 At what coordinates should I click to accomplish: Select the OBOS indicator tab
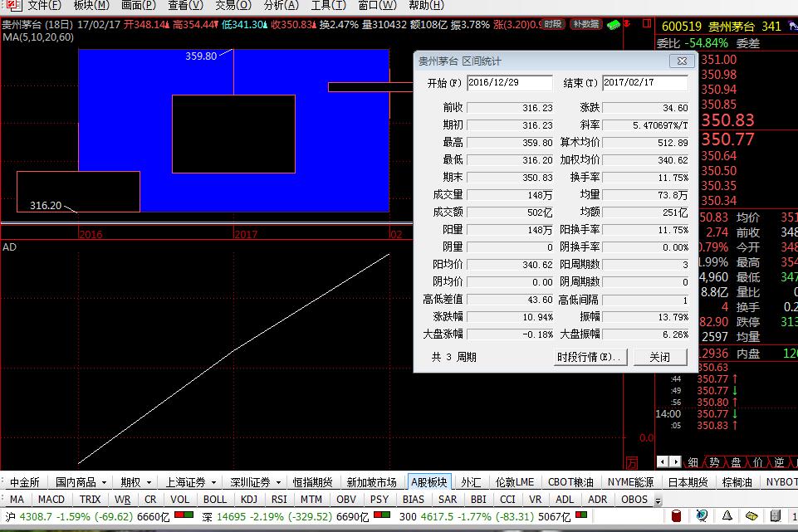(x=634, y=500)
